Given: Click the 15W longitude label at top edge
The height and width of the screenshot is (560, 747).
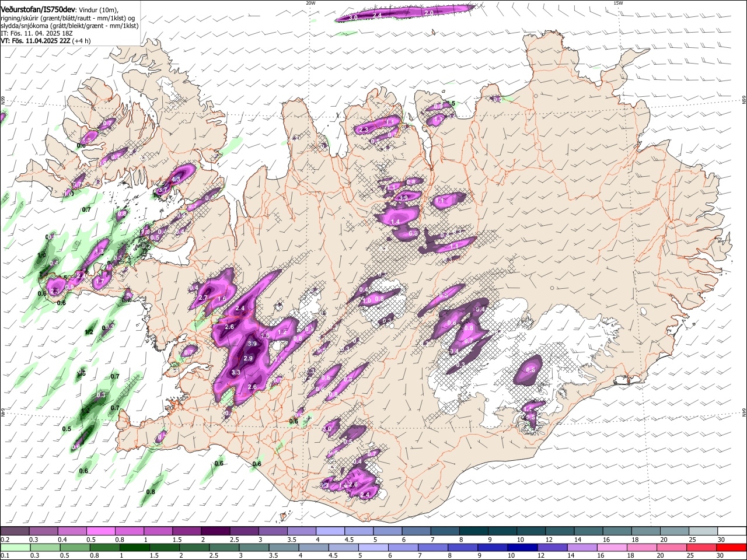Looking at the screenshot, I should tap(617, 2).
